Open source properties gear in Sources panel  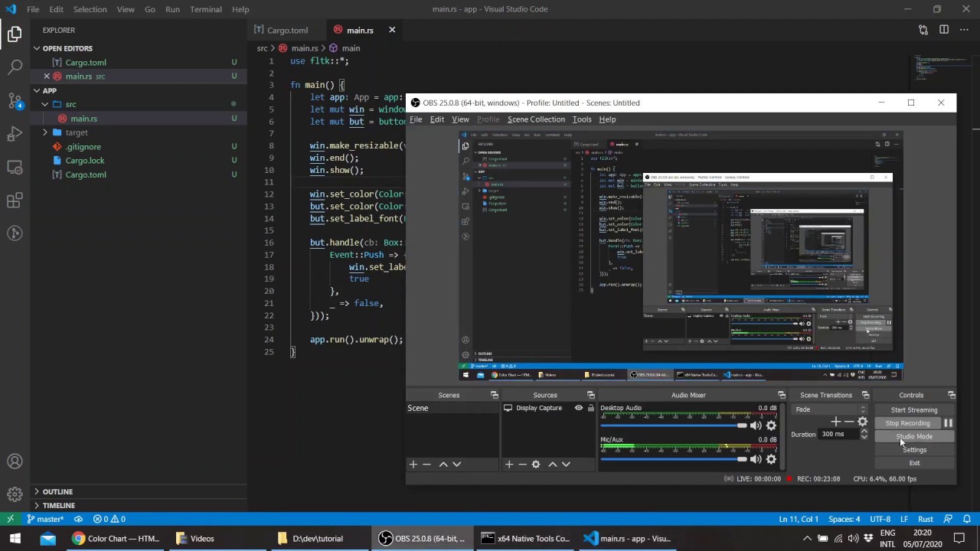click(536, 464)
